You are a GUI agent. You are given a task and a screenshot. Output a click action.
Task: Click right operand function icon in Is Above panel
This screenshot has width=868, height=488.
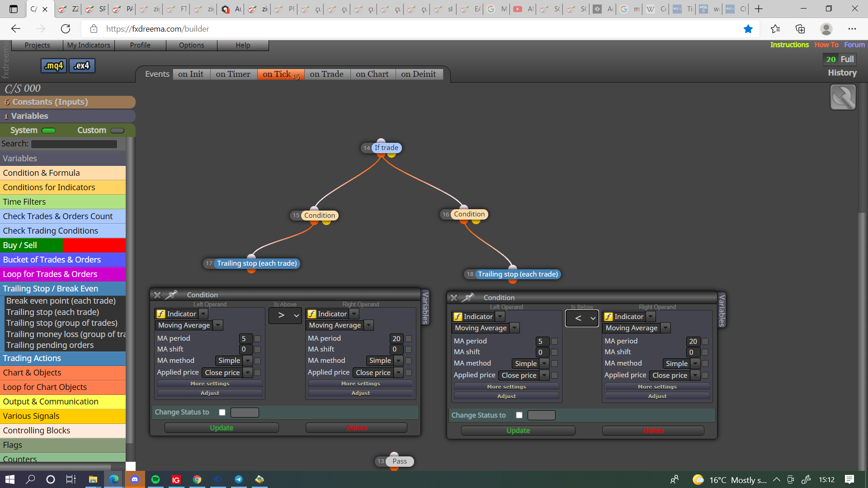[312, 314]
